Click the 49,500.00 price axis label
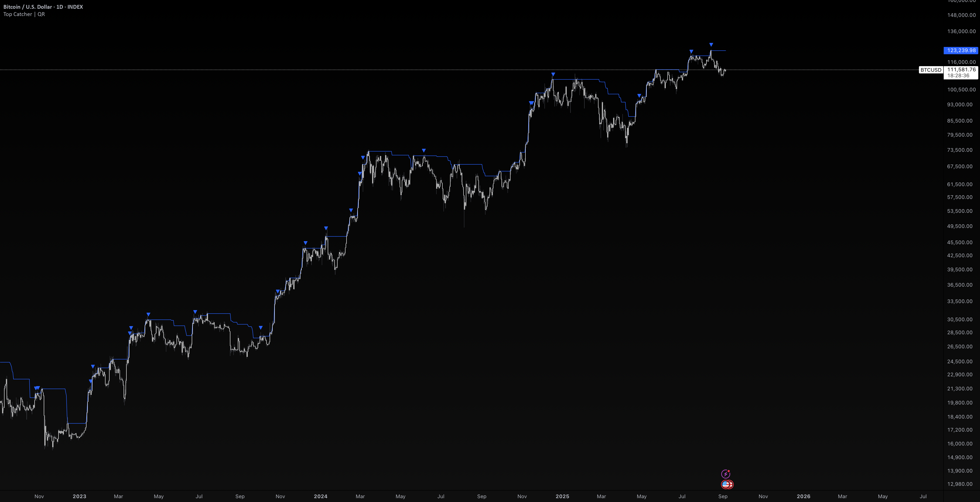 point(960,226)
